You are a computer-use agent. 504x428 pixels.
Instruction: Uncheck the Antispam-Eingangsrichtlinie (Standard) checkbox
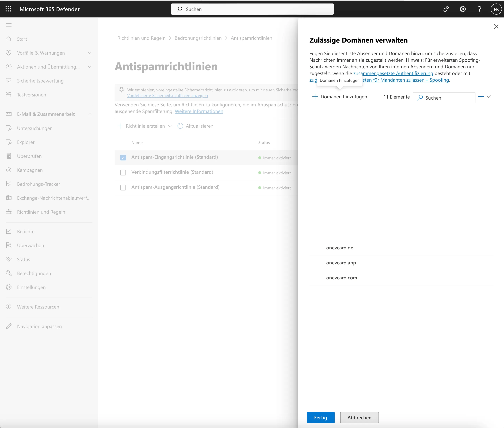point(123,158)
